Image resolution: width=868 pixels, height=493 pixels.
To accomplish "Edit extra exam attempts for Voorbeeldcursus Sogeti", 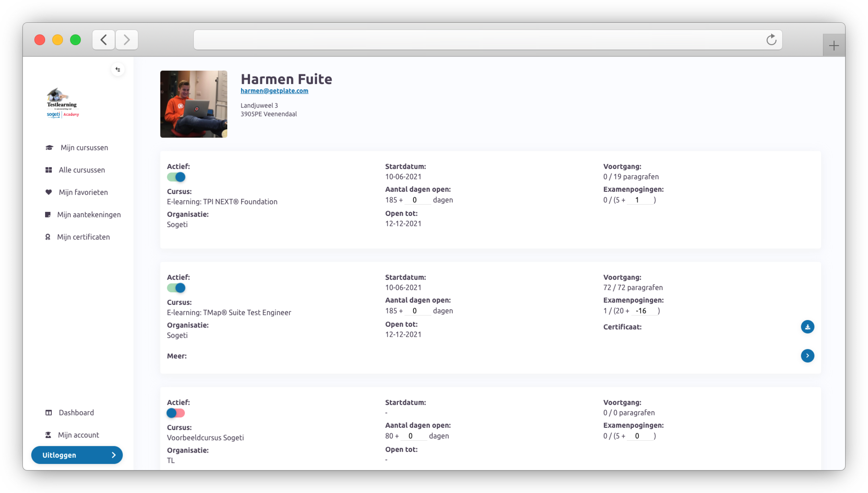I will point(640,436).
